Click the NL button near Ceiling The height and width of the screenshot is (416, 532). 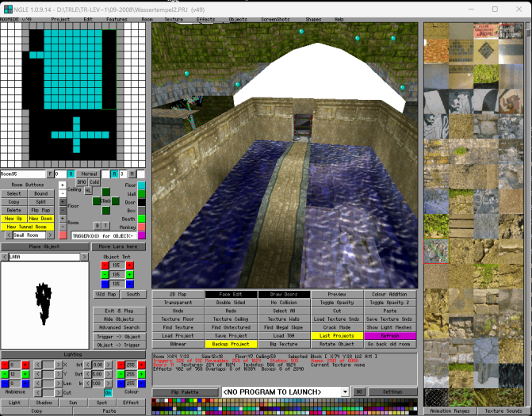click(88, 190)
